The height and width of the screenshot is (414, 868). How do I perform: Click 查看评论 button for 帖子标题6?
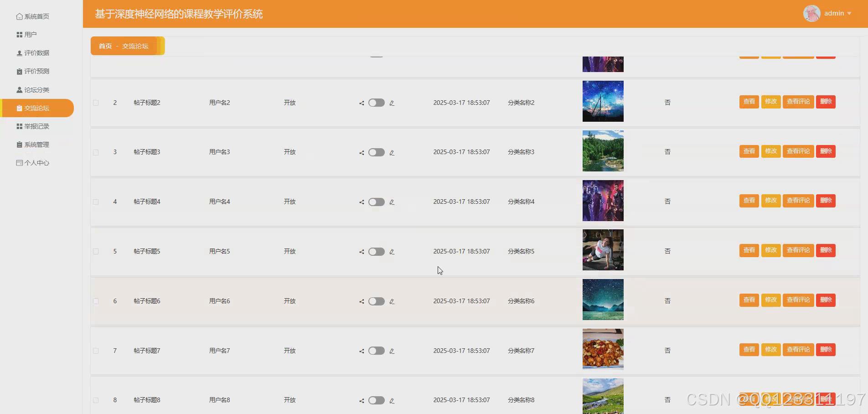pyautogui.click(x=798, y=300)
